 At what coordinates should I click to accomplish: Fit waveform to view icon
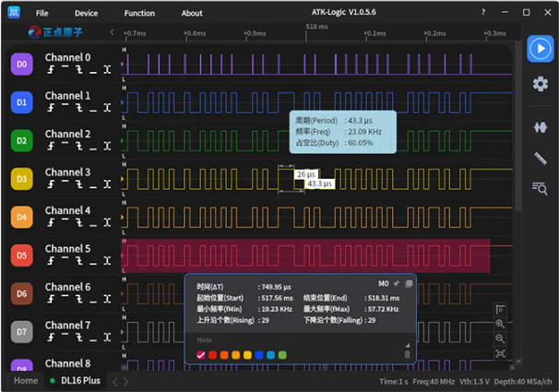(x=500, y=353)
